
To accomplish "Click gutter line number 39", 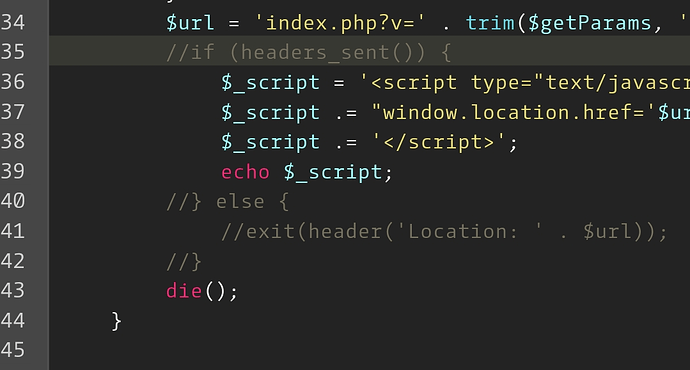I will tap(13, 171).
